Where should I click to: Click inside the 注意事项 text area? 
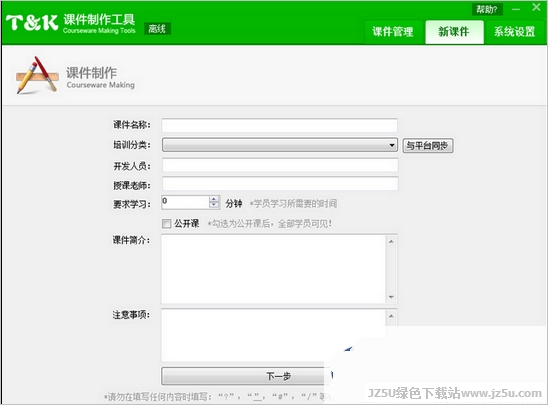273,335
